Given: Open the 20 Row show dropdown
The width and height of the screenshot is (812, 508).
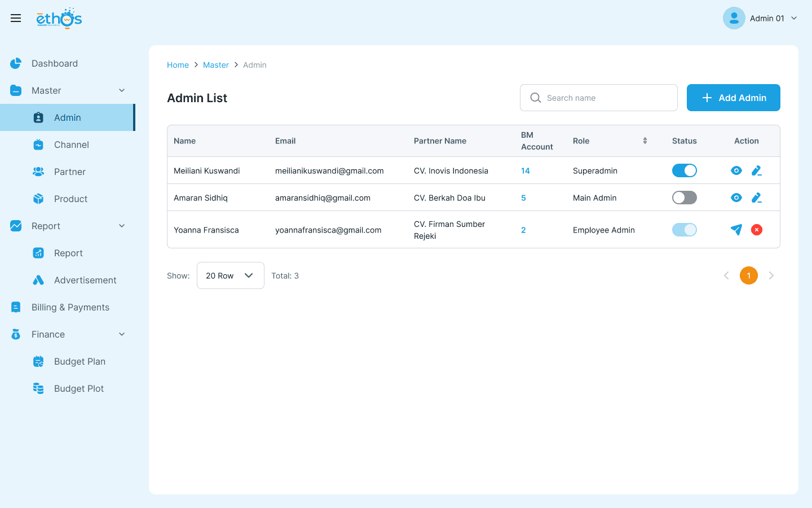Looking at the screenshot, I should (231, 275).
